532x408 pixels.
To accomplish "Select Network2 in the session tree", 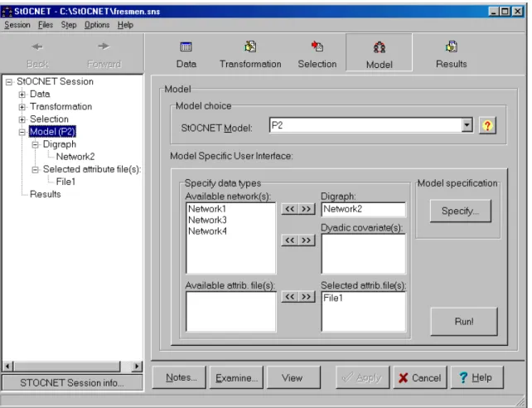I will click(75, 157).
